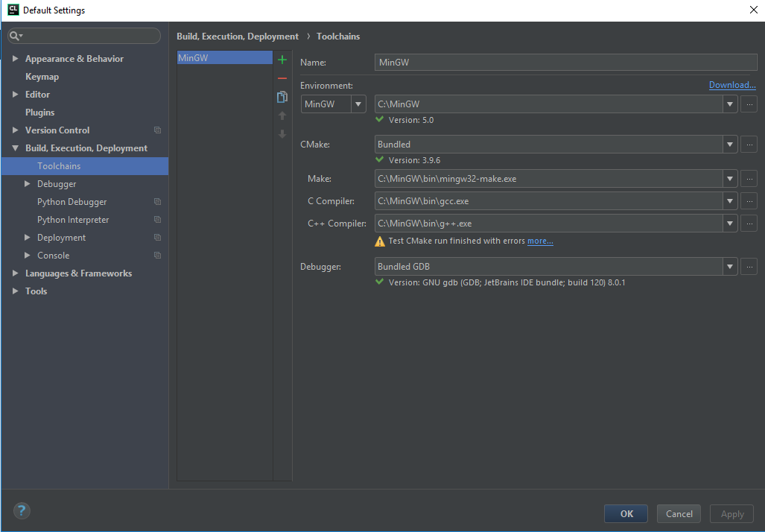
Task: Browse for MinGW environment path via ellipsis
Action: pos(749,104)
